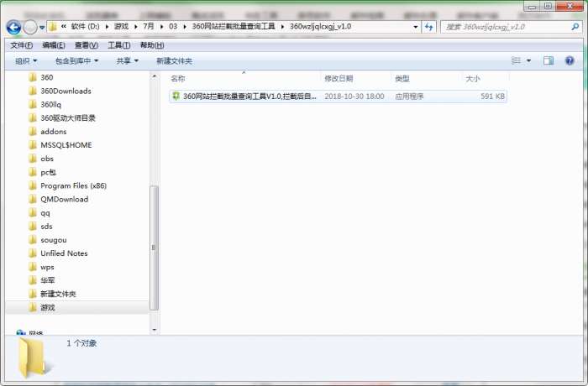Image resolution: width=588 pixels, height=386 pixels.
Task: Click the 360wzljqlcxgj_v1.0 breadcrumb
Action: pos(321,27)
